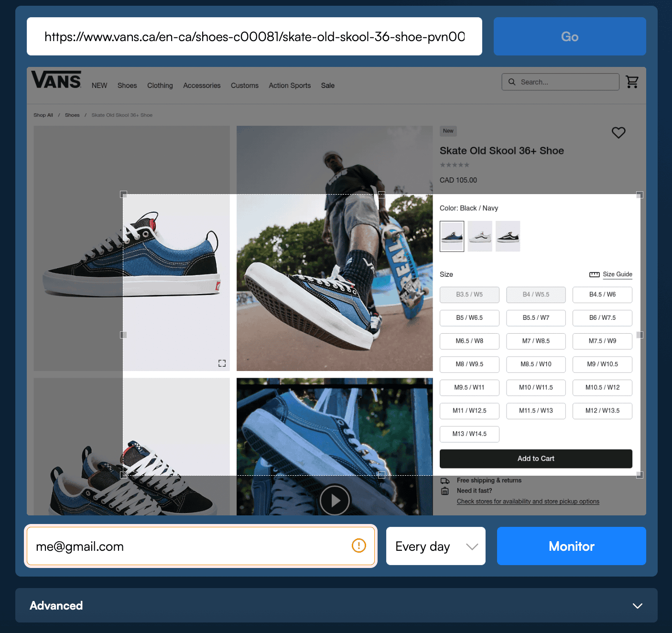Select size B6 / W7.5
Viewport: 672px width, 633px height.
point(602,318)
